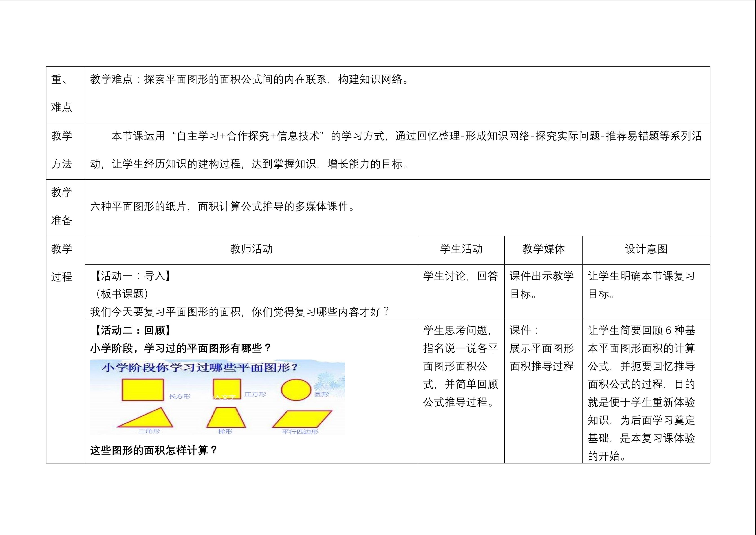Click the slide title 小学阶段你学习过哪些平面图形
Image resolution: width=756 pixels, height=535 pixels.
(199, 368)
